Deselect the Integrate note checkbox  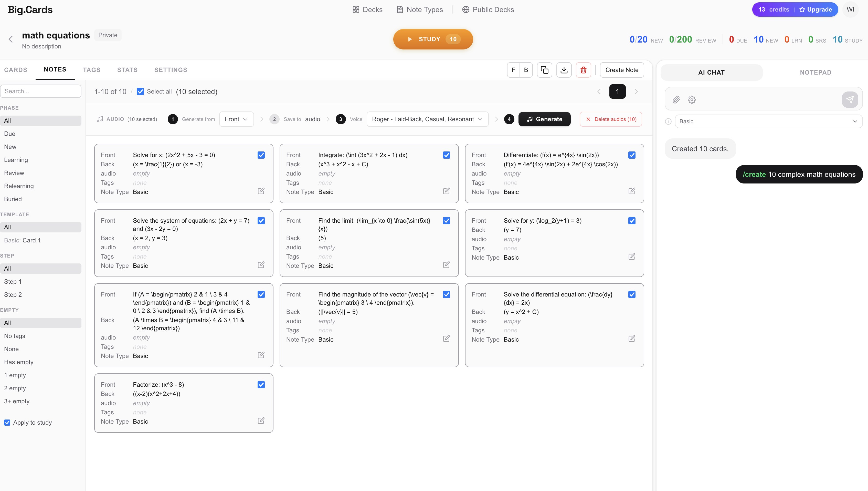(446, 155)
